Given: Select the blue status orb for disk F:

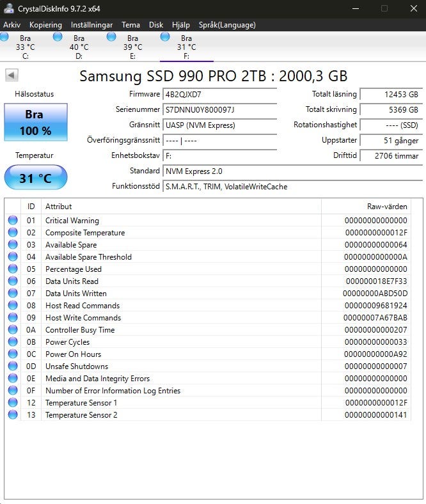Looking at the screenshot, I should (x=165, y=37).
